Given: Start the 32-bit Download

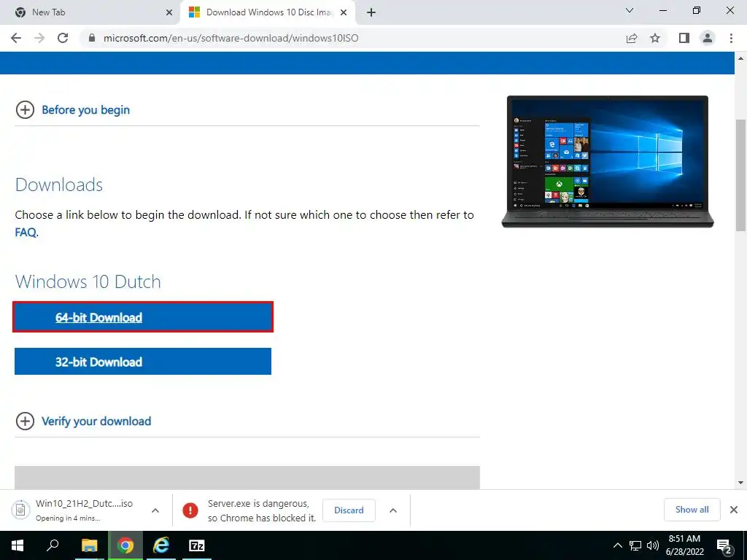Looking at the screenshot, I should tap(143, 362).
